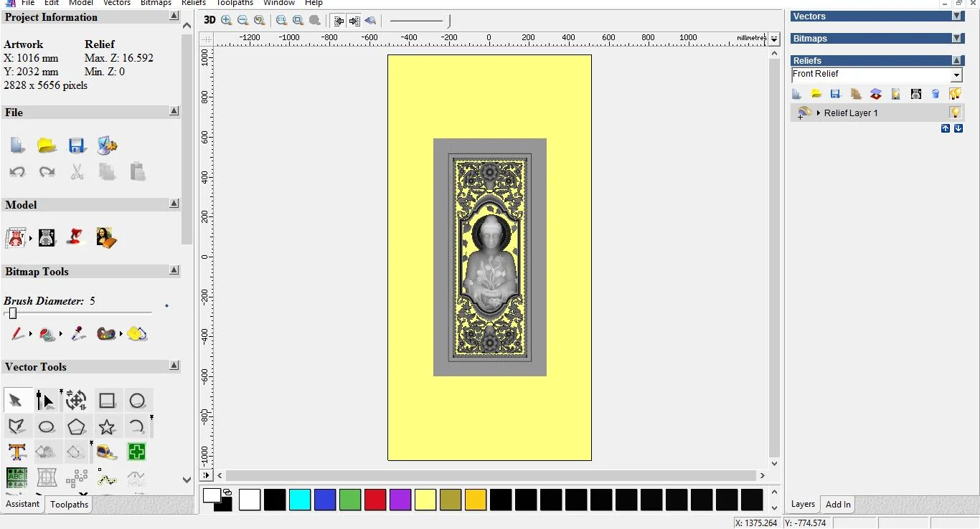Pick the cyan colour swatch
This screenshot has height=529, width=980.
tap(300, 500)
